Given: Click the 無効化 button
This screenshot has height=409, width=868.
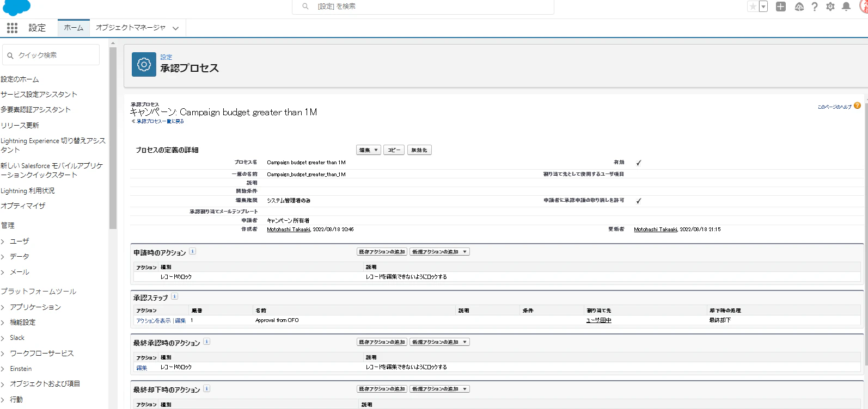Looking at the screenshot, I should (419, 150).
